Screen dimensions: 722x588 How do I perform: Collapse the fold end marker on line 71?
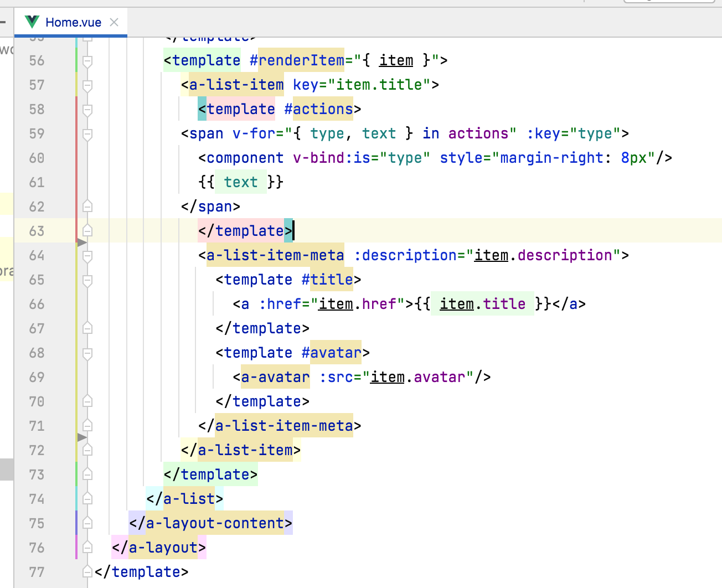tap(87, 426)
